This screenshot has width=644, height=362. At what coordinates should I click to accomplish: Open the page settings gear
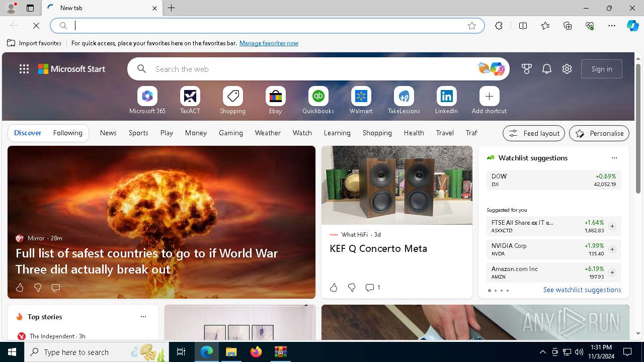(x=567, y=69)
